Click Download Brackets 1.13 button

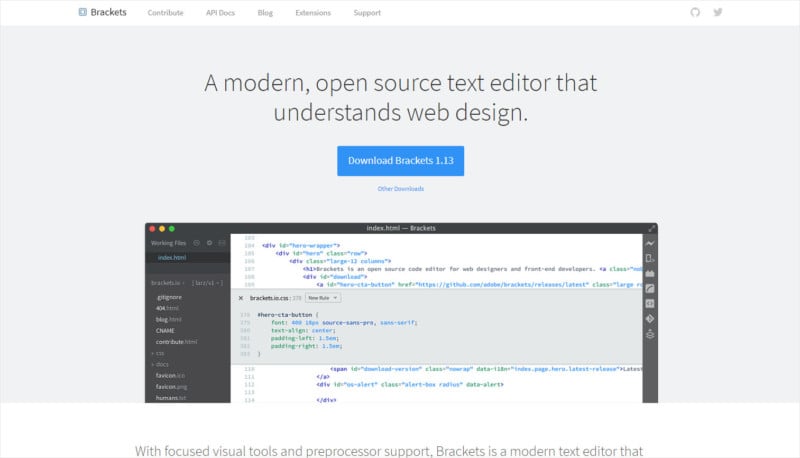(x=401, y=161)
